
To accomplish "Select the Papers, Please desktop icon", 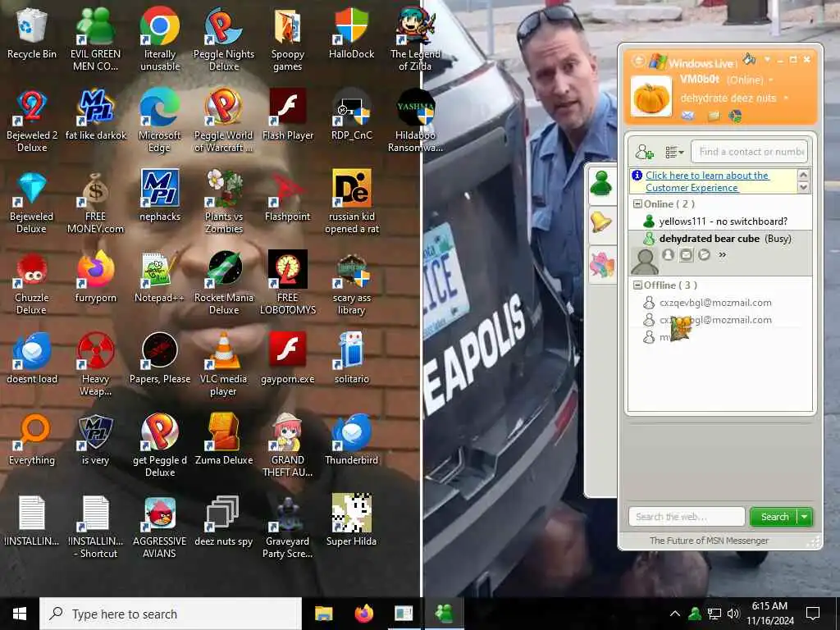I will point(160,358).
